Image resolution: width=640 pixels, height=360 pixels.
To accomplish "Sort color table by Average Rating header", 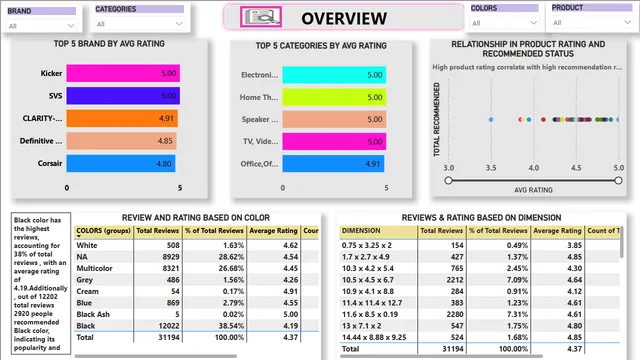I will click(273, 231).
